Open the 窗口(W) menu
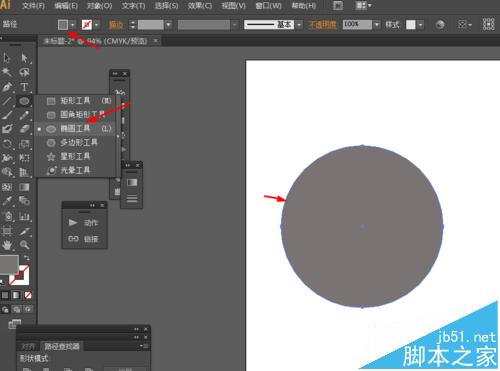Screen dimensions: 500x371 [268, 6]
